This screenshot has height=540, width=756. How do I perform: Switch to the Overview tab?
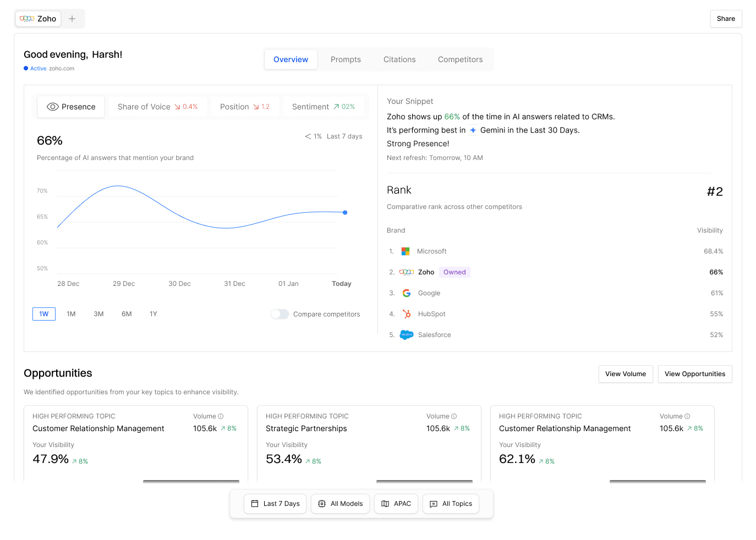291,59
